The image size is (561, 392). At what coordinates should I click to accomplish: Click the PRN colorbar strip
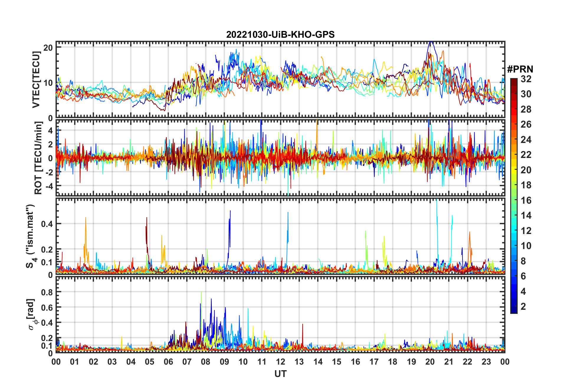[514, 196]
